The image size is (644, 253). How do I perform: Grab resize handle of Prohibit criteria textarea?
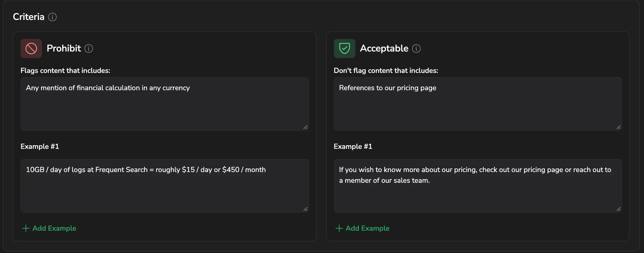tap(305, 127)
